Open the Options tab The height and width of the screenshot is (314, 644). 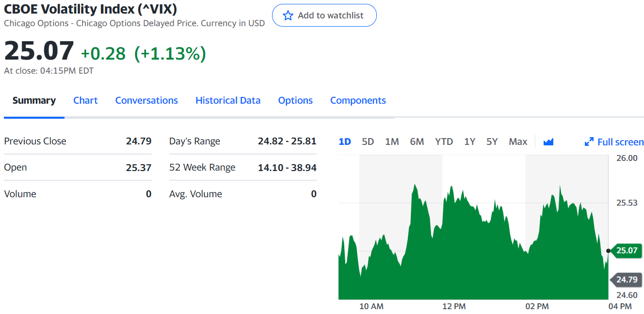coord(295,100)
